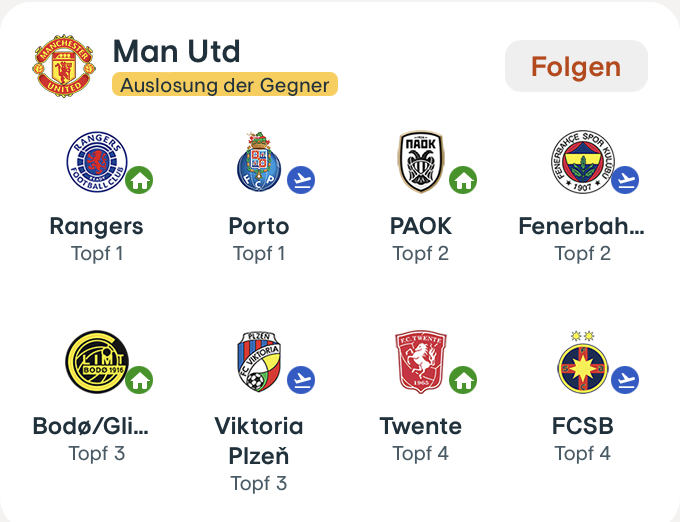Click the home icon next to PAOK

point(463,180)
